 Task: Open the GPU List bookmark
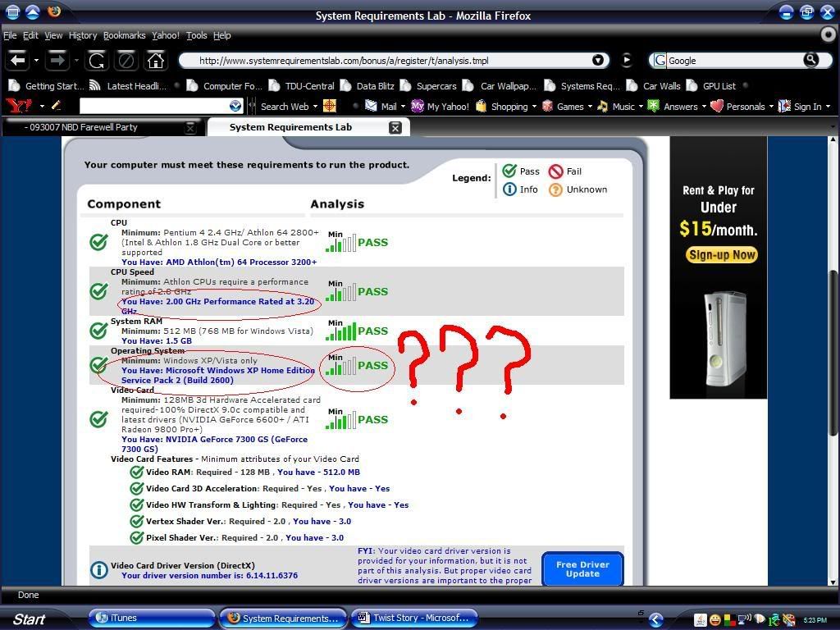(711, 85)
